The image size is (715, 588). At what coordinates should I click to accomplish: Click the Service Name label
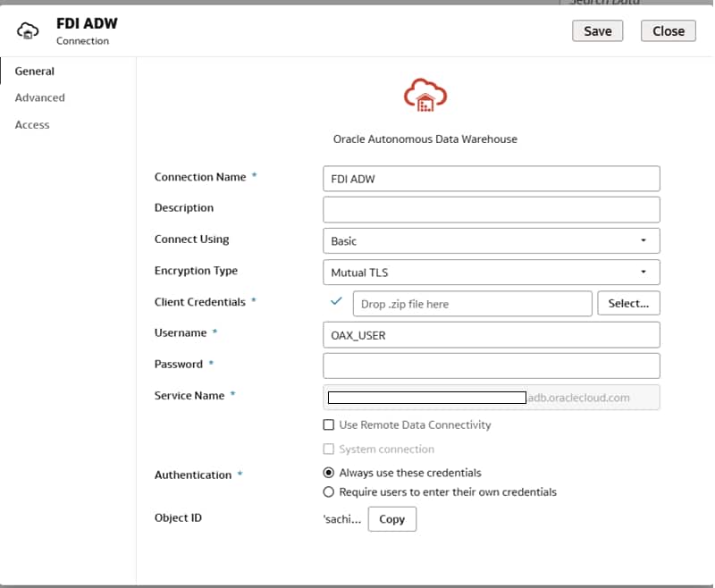(x=189, y=396)
